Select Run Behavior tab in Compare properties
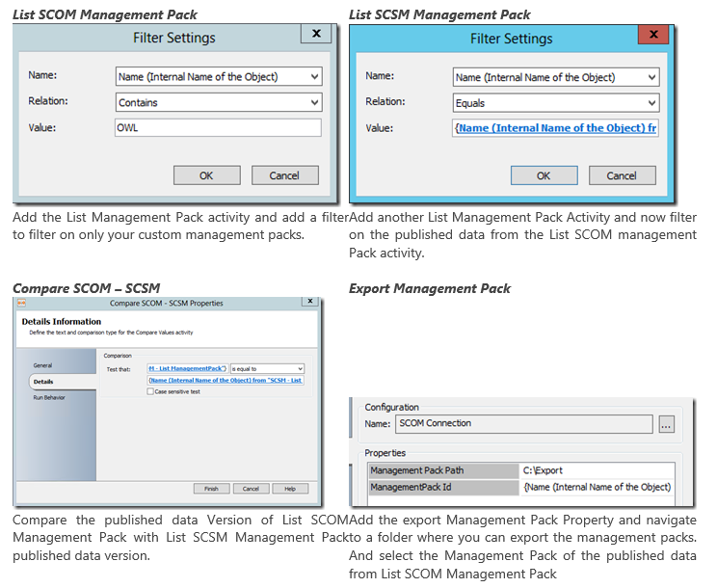This screenshot has width=717, height=588. (49, 397)
